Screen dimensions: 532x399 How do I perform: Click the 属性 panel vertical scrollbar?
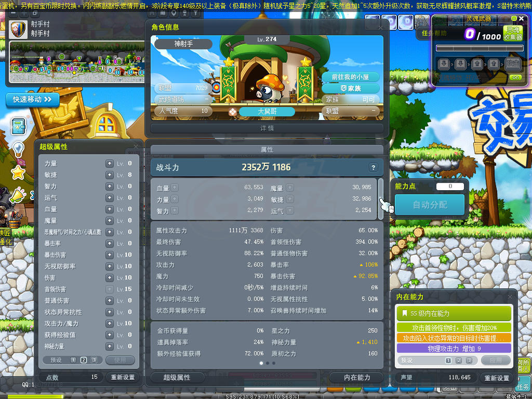[x=381, y=199]
